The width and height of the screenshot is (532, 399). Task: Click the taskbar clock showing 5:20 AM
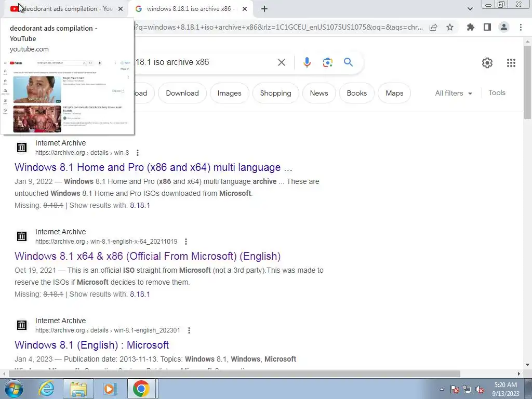(506, 389)
